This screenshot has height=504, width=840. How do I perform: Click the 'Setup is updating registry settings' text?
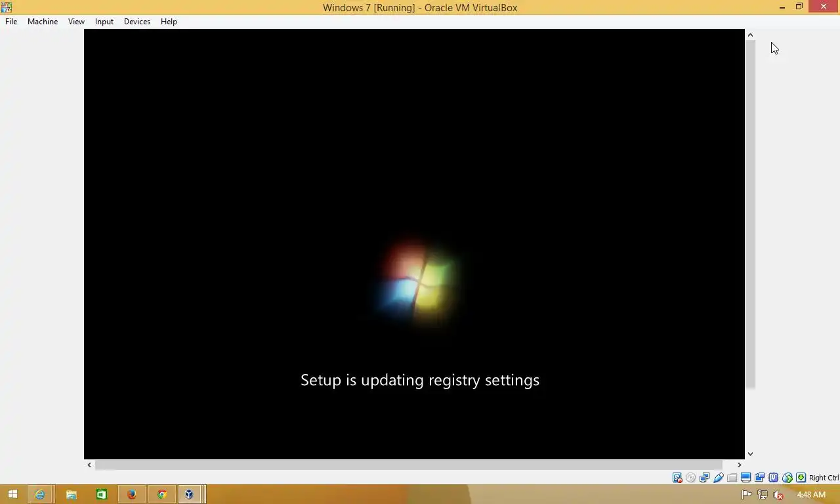[x=420, y=380]
